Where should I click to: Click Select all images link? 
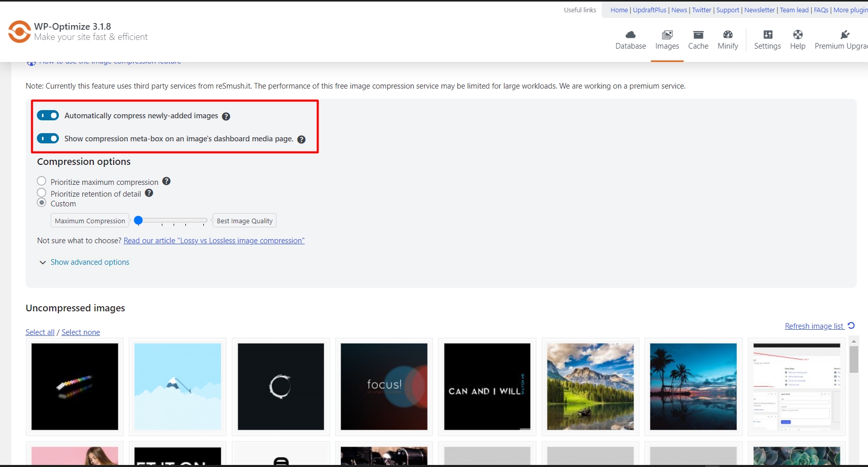tap(40, 332)
